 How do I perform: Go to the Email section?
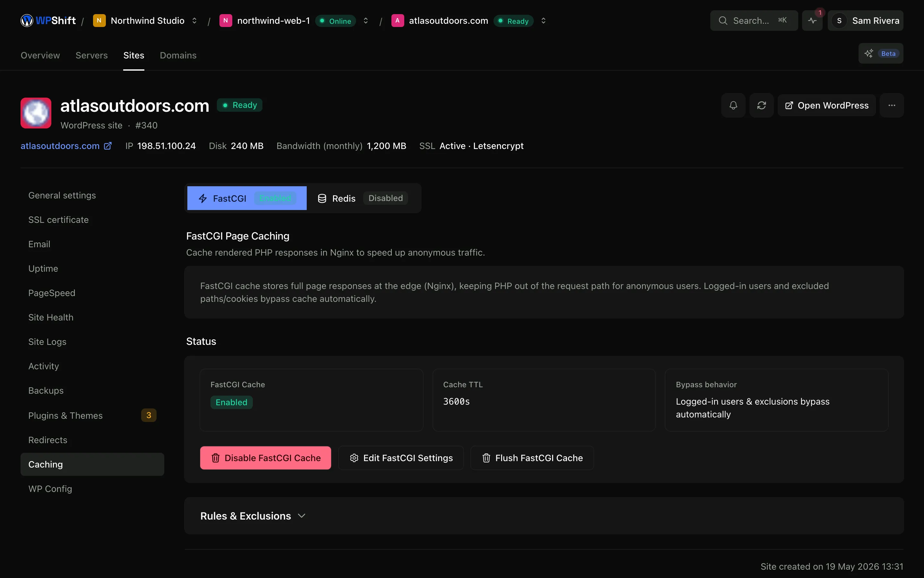[x=92, y=244]
